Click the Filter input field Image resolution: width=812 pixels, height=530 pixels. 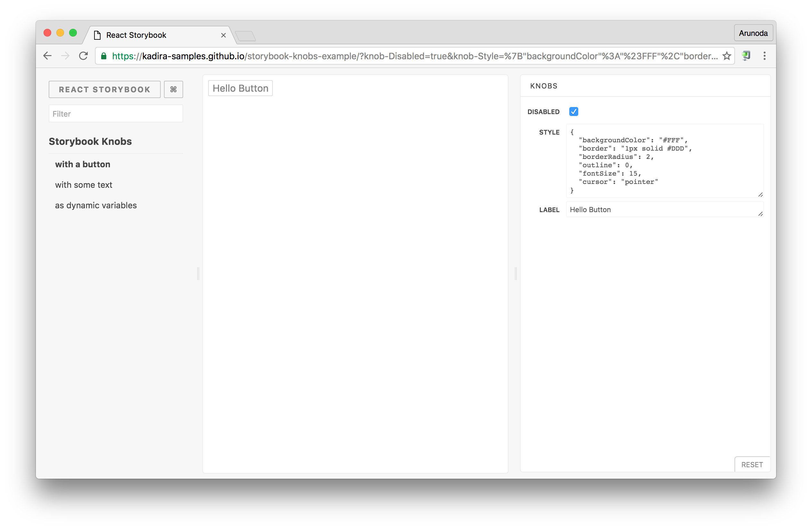pyautogui.click(x=116, y=114)
